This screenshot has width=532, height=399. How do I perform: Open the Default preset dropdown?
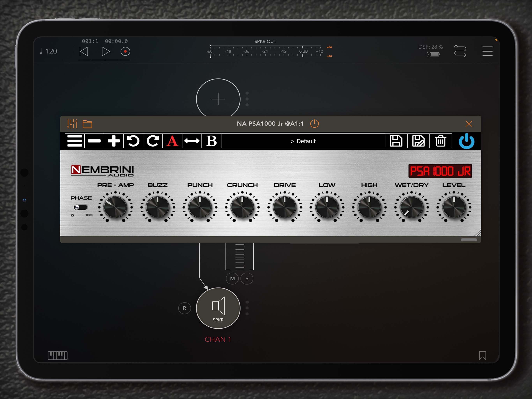pyautogui.click(x=303, y=141)
